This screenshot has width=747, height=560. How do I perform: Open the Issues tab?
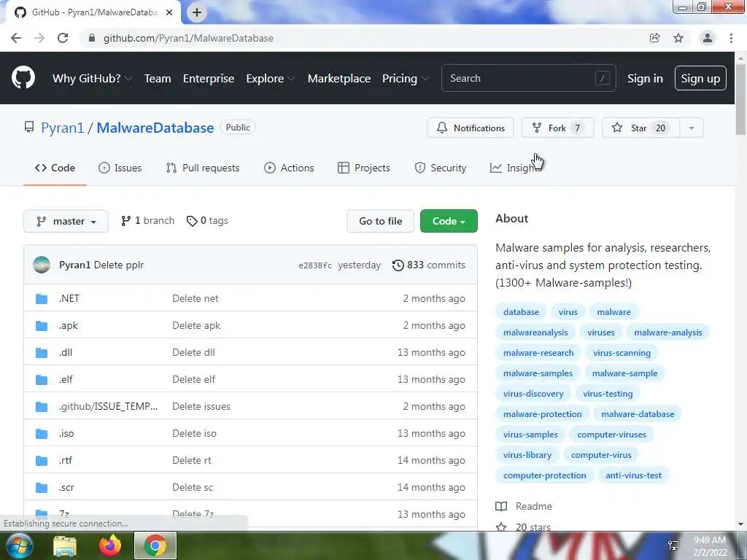coord(120,168)
